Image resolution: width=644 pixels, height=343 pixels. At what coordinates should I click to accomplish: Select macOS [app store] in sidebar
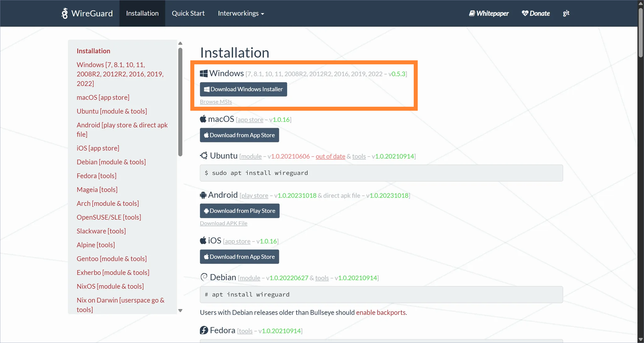pyautogui.click(x=103, y=97)
